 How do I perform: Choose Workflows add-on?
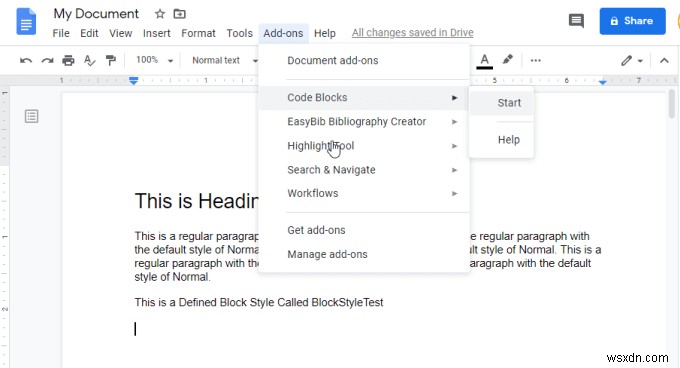coord(364,193)
